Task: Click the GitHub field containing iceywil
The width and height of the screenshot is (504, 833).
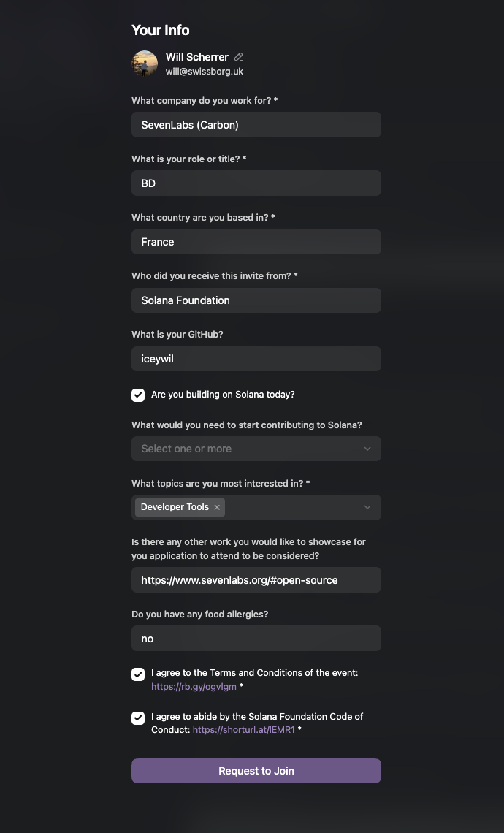Action: pyautogui.click(x=256, y=359)
